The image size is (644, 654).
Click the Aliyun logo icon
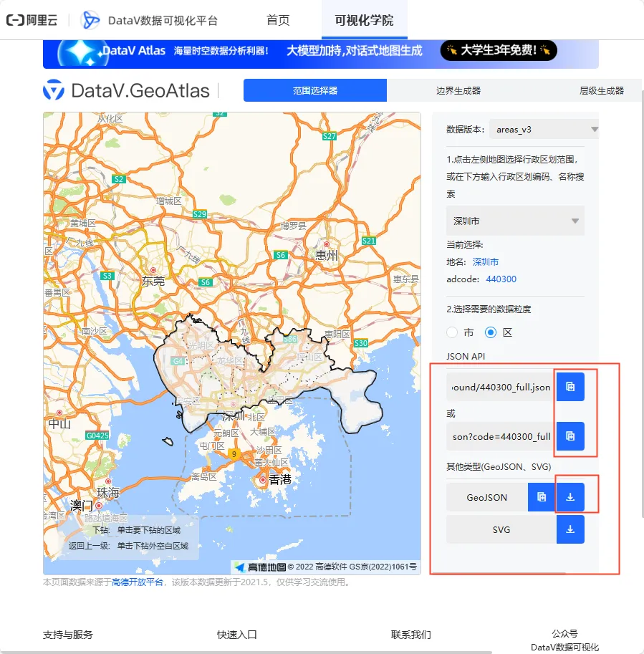[32, 20]
